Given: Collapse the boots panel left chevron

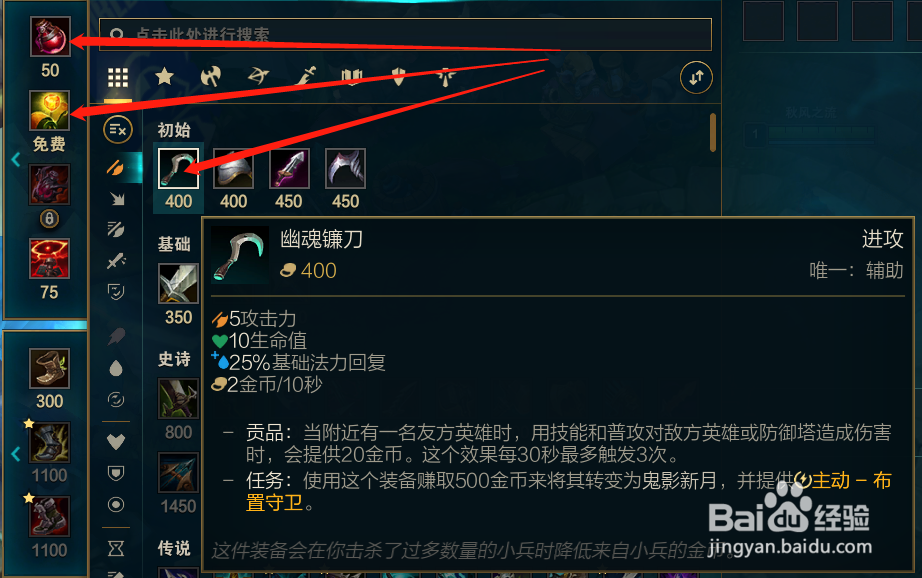Looking at the screenshot, I should tap(16, 454).
